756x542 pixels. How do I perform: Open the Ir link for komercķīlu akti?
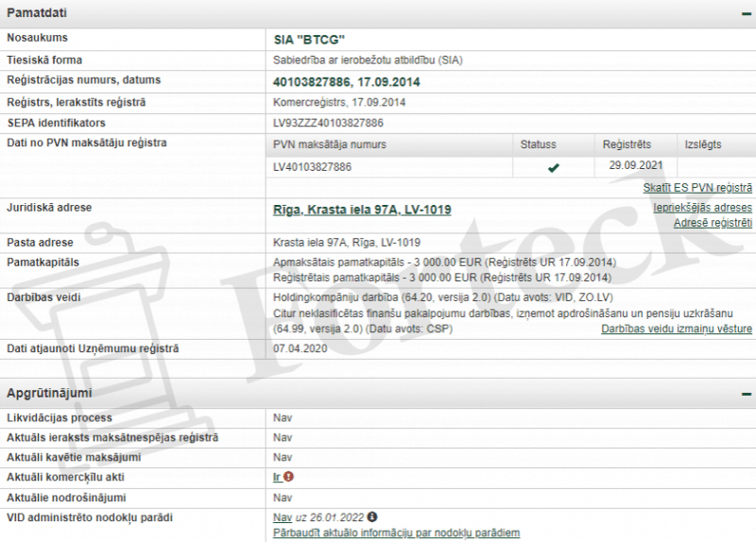pos(277,477)
